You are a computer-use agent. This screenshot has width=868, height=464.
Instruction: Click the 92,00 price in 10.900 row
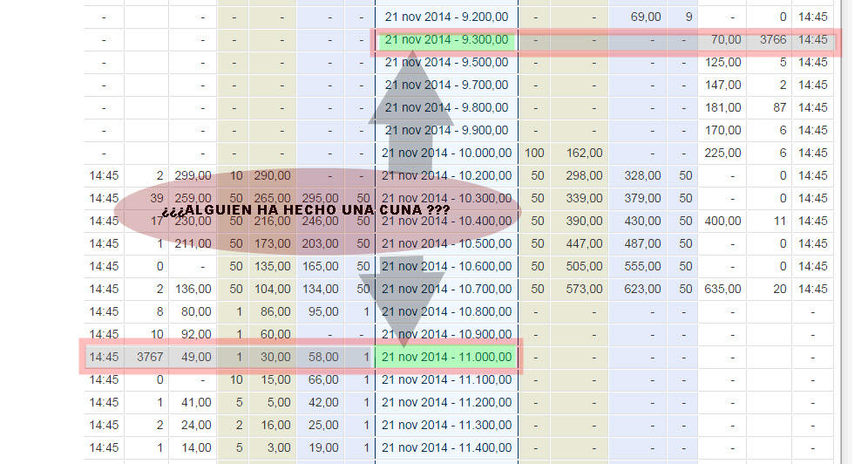pyautogui.click(x=193, y=334)
